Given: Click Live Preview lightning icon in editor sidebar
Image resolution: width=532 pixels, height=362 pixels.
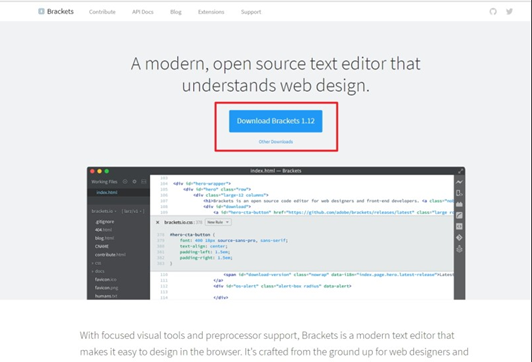Looking at the screenshot, I should (x=459, y=182).
